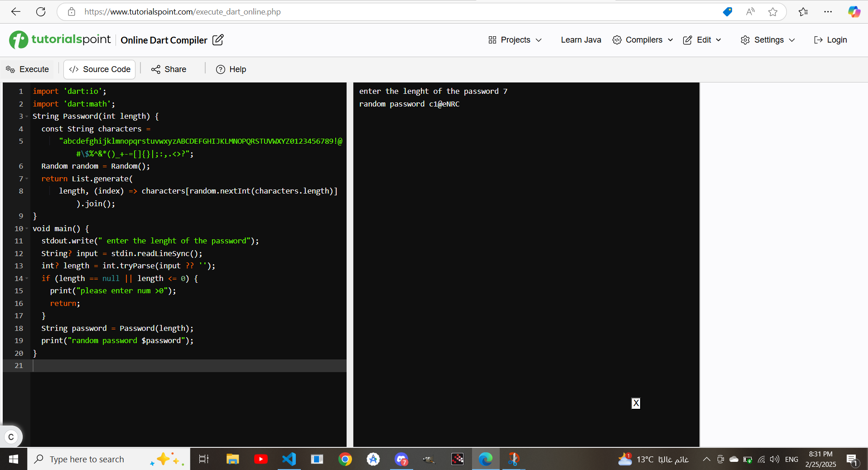Open the Help option
868x470 pixels.
(x=231, y=69)
